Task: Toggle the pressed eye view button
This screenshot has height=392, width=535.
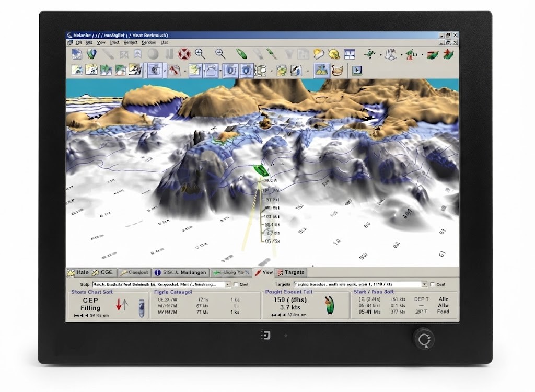Action: tap(155, 71)
